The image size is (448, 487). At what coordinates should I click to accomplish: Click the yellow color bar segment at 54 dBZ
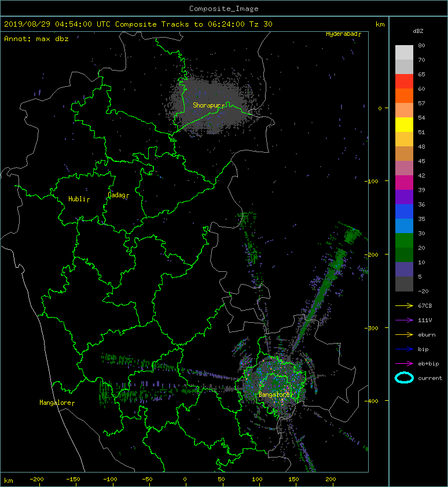click(404, 124)
